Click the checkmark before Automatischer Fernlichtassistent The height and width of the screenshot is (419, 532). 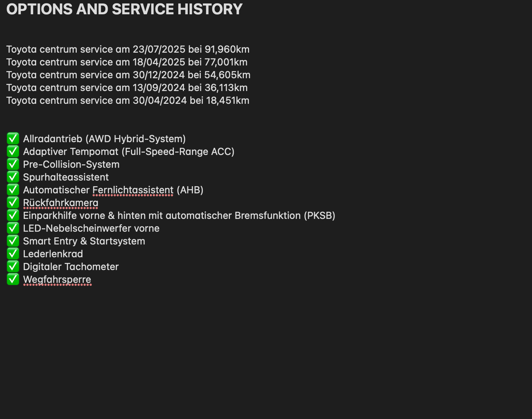(13, 190)
